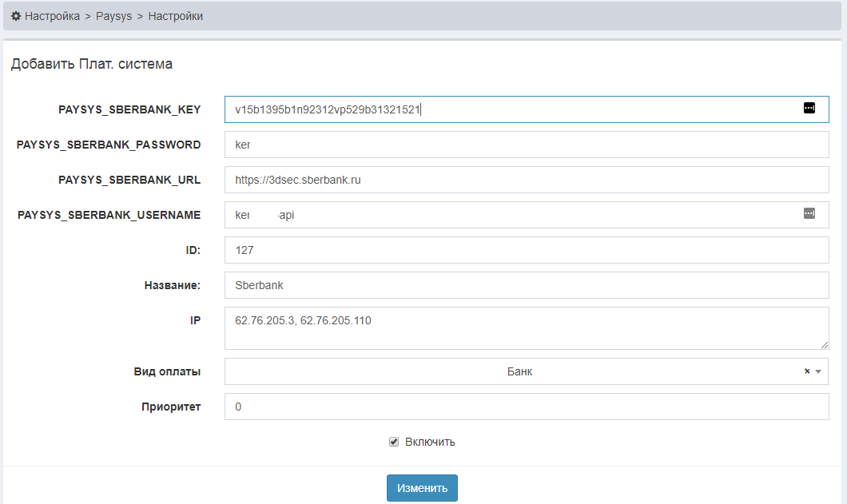Screen dimensions: 847x504
Task: Open the Paysys breadcrumb link
Action: [x=113, y=16]
